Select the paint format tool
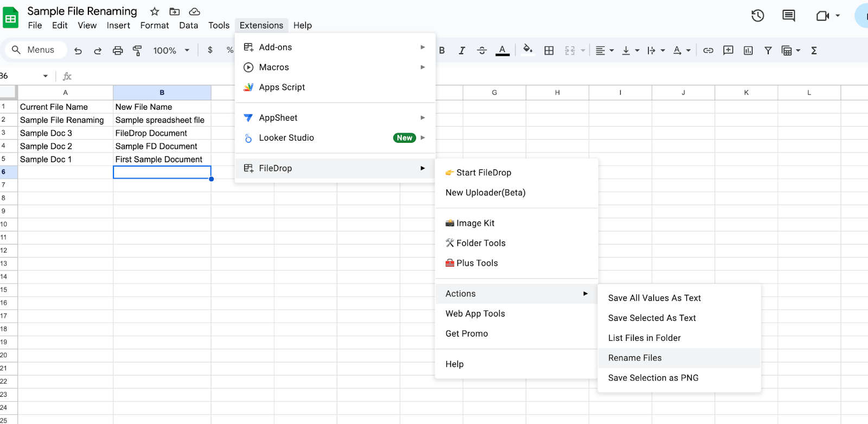868x424 pixels. click(137, 50)
